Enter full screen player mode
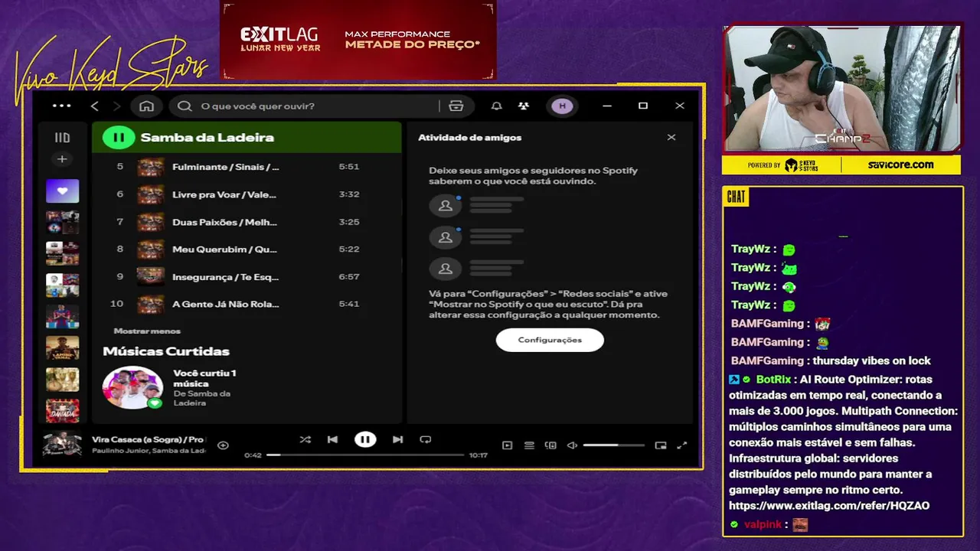Image resolution: width=980 pixels, height=551 pixels. (x=682, y=445)
